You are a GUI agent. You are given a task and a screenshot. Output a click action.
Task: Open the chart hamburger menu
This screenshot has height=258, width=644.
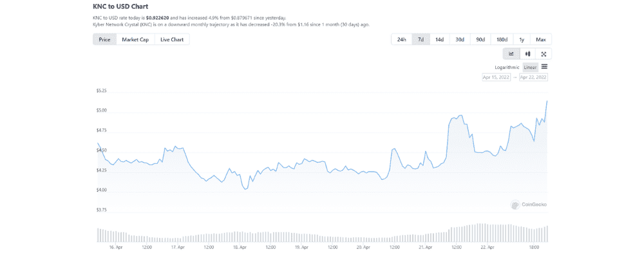[x=545, y=66]
